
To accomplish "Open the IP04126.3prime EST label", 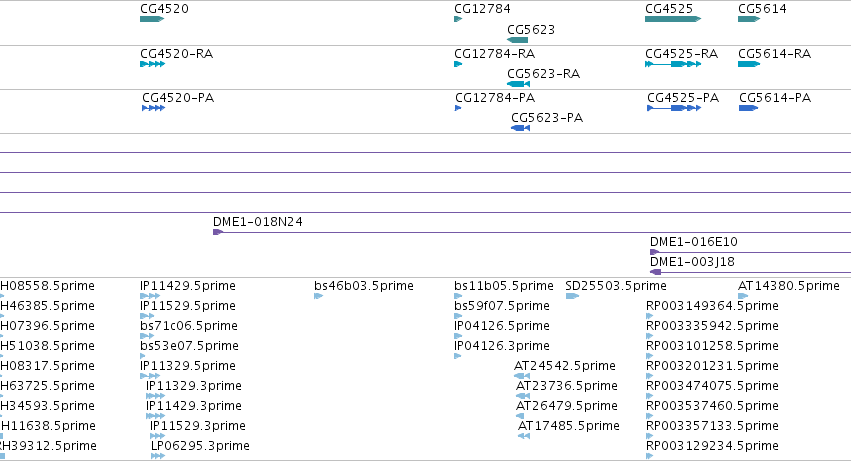I will click(502, 345).
